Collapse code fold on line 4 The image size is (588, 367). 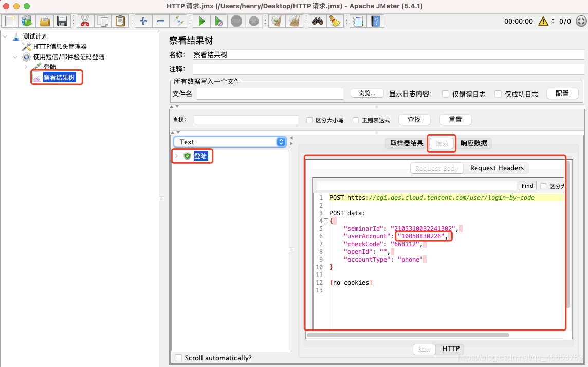tap(326, 221)
